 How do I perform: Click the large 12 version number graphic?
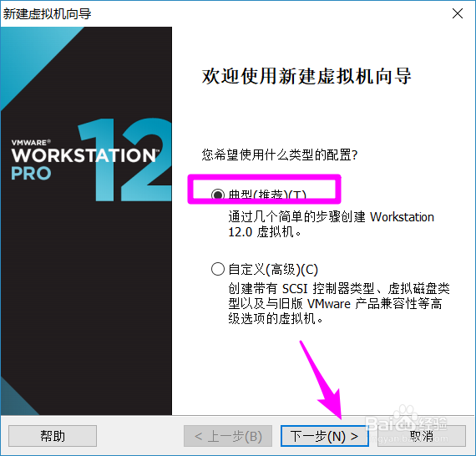[x=124, y=160]
